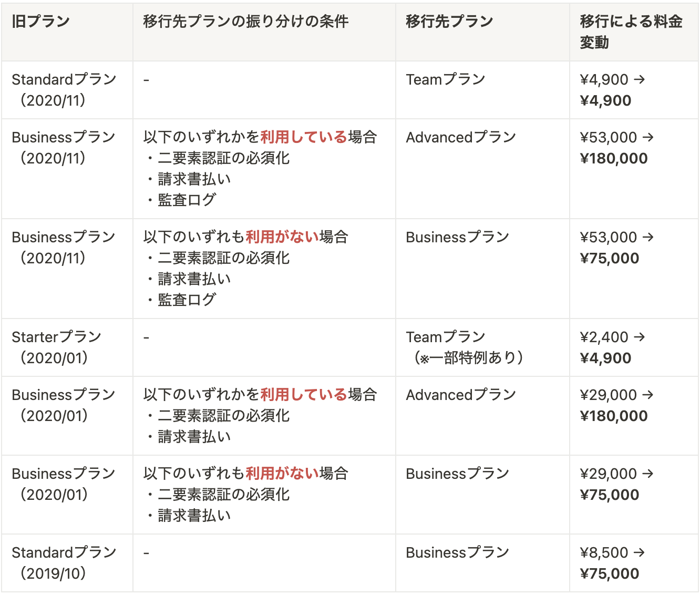The width and height of the screenshot is (700, 595).
Task: Select the ¥2,400 → ¥4,900 price cell
Action: click(612, 347)
